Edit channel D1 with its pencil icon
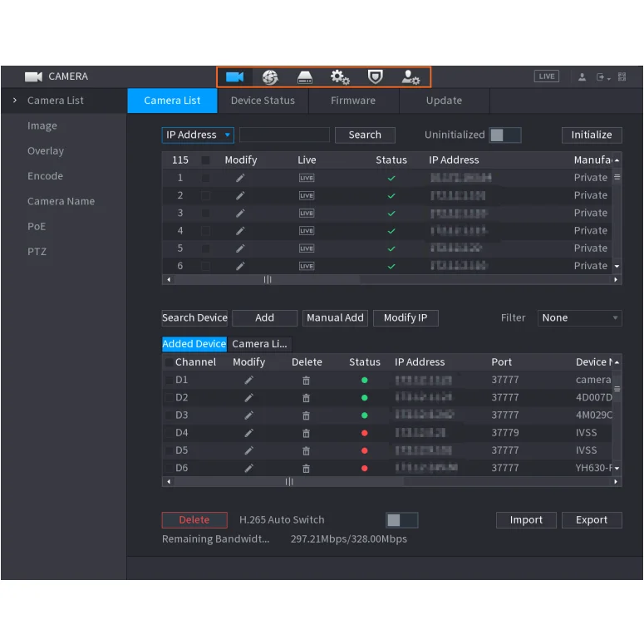 click(x=248, y=381)
